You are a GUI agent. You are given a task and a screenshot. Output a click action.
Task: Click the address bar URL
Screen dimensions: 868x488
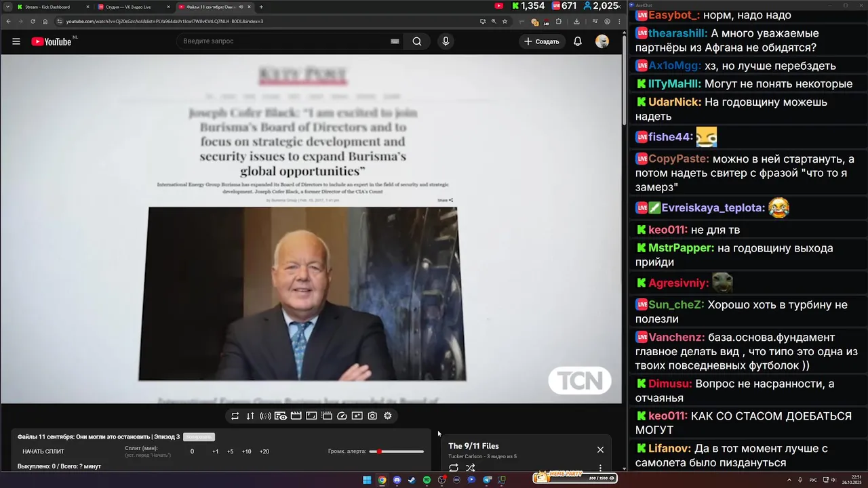click(x=165, y=21)
